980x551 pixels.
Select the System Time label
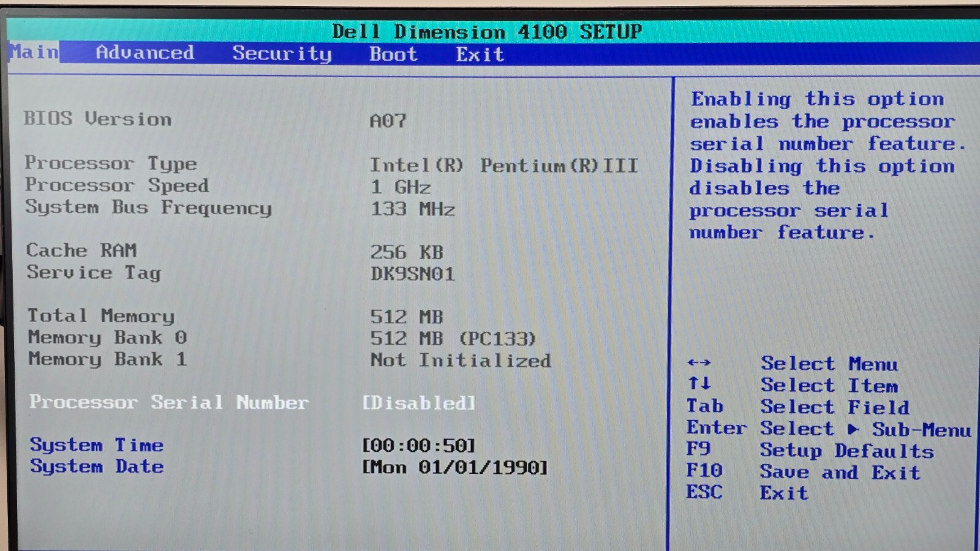coord(97,445)
